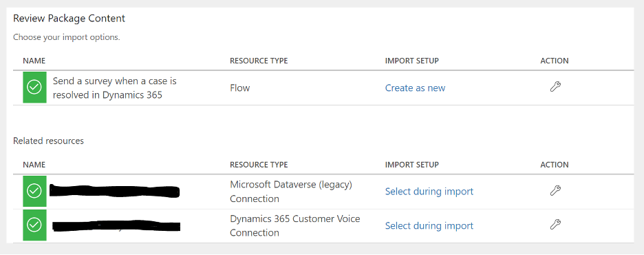This screenshot has width=644, height=255.
Task: Click the IMPORT SETUP header in top table
Action: (412, 61)
